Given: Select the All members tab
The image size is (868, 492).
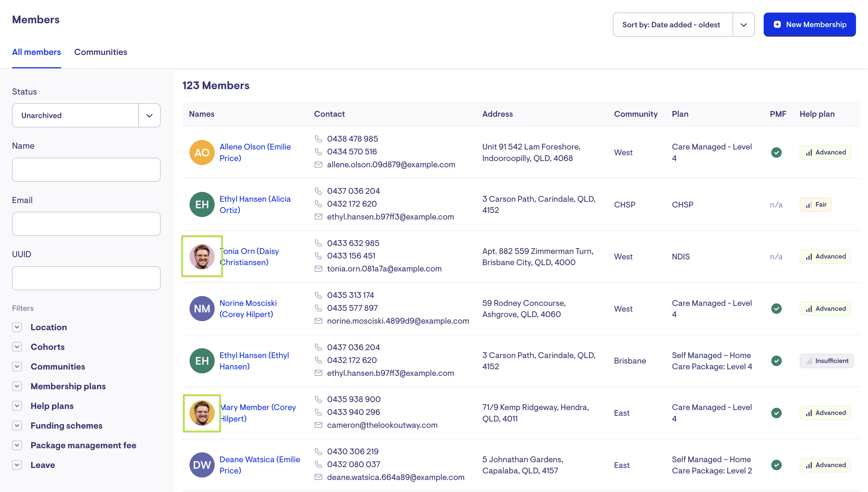Looking at the screenshot, I should (x=36, y=52).
